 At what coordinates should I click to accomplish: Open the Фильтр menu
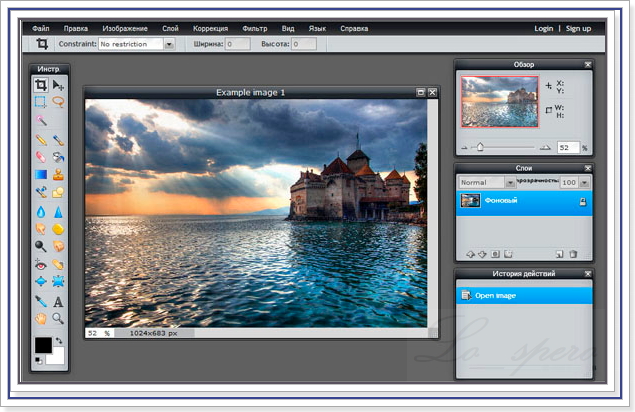click(254, 28)
